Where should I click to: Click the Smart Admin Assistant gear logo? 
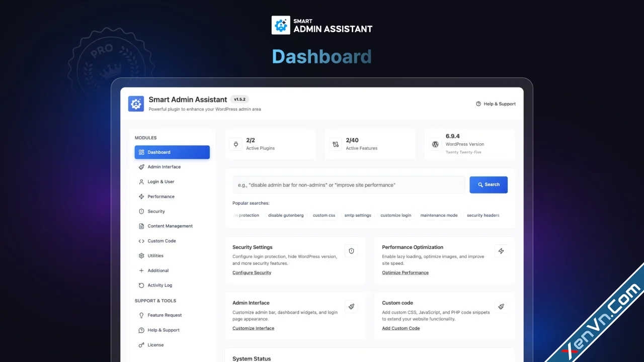[136, 104]
